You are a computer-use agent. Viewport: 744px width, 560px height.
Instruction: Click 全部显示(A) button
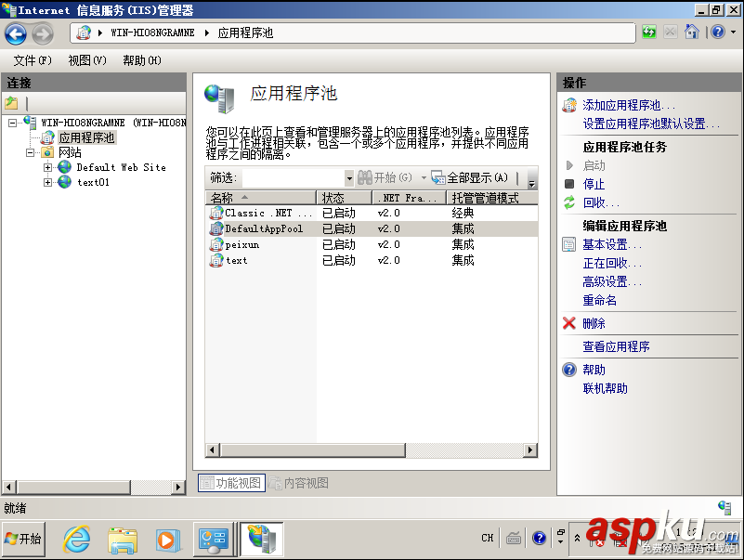click(470, 178)
